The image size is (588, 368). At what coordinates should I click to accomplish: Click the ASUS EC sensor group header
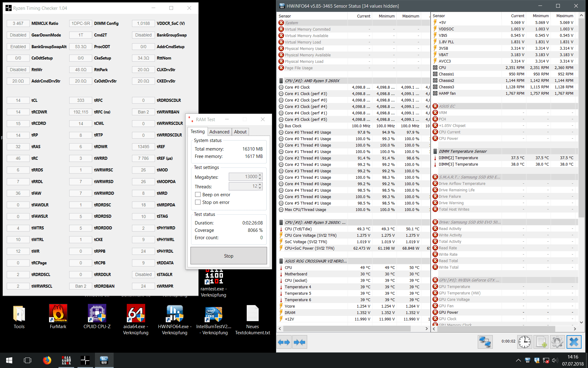tap(447, 106)
